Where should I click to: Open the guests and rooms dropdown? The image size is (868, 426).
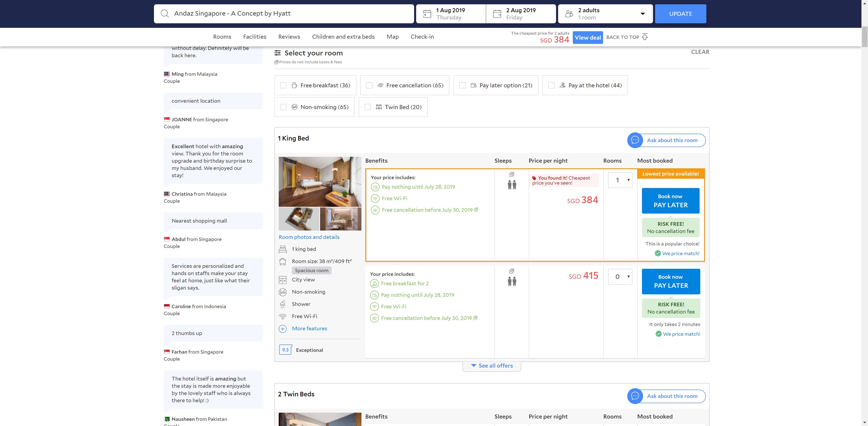pos(606,14)
